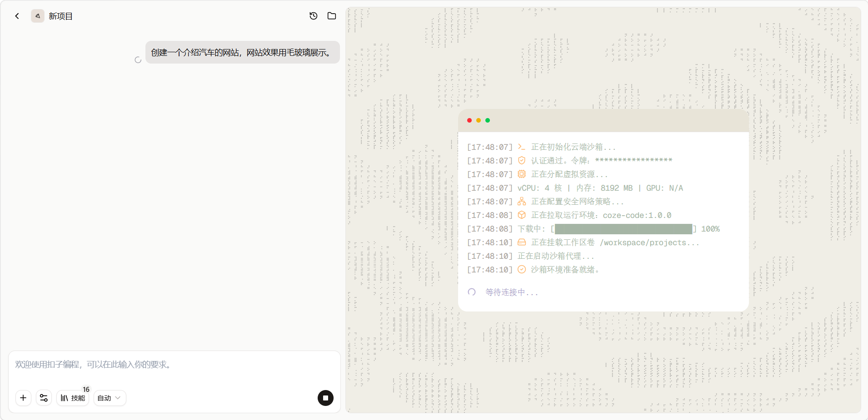Open the history clock icon
This screenshot has height=420, width=868.
[x=314, y=16]
